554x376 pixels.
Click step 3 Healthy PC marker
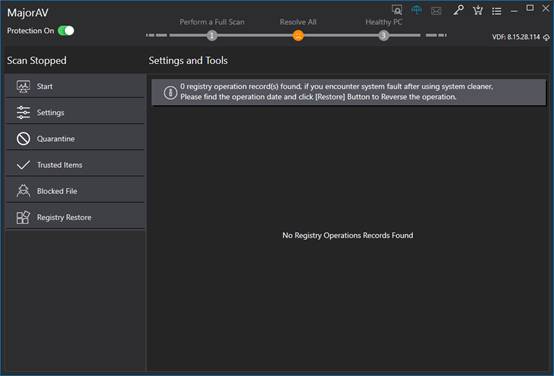[x=384, y=35]
